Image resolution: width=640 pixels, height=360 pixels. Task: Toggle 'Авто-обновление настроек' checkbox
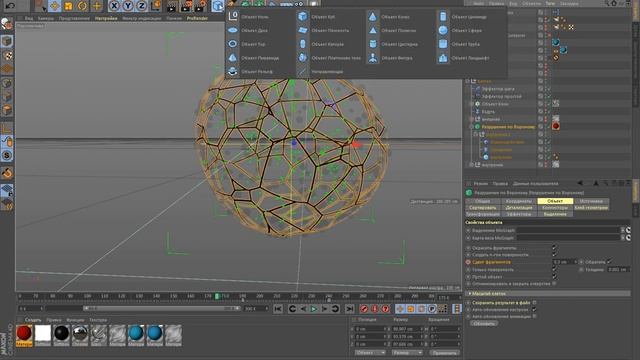pos(534,309)
